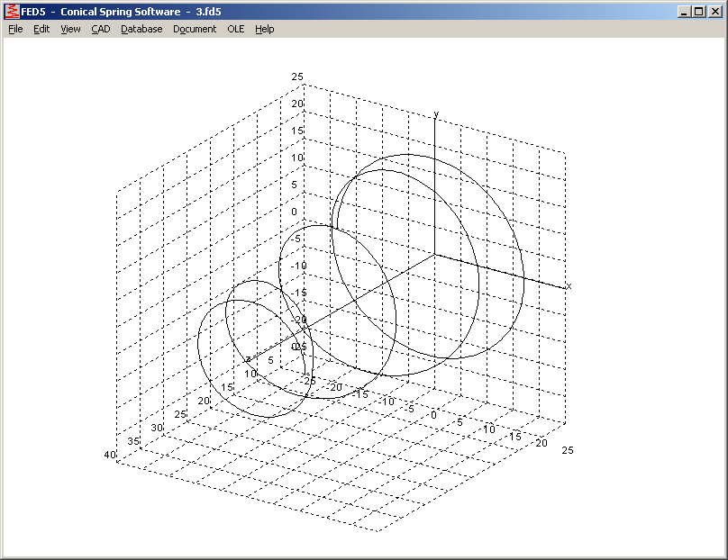The image size is (728, 560).
Task: Open the OLE menu
Action: [x=235, y=29]
